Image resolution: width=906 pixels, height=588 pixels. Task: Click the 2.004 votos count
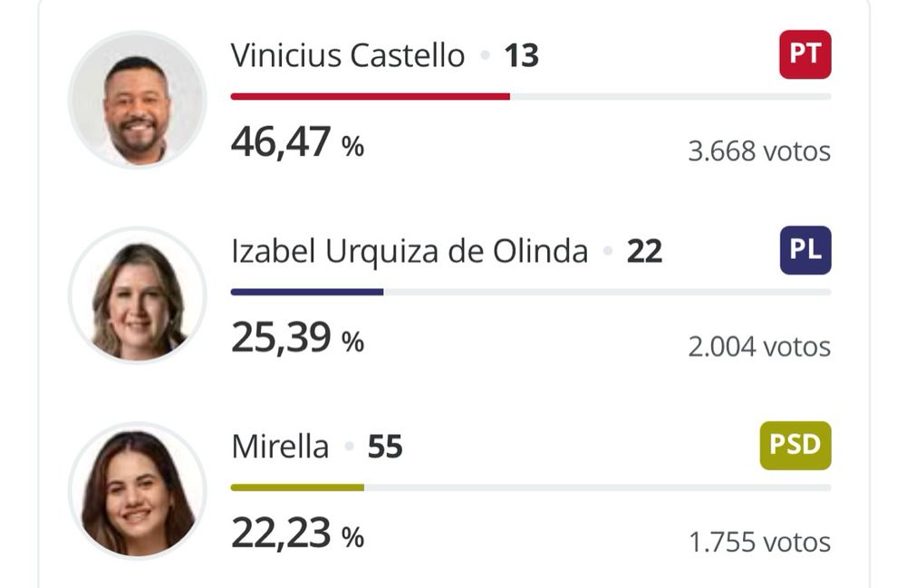758,347
